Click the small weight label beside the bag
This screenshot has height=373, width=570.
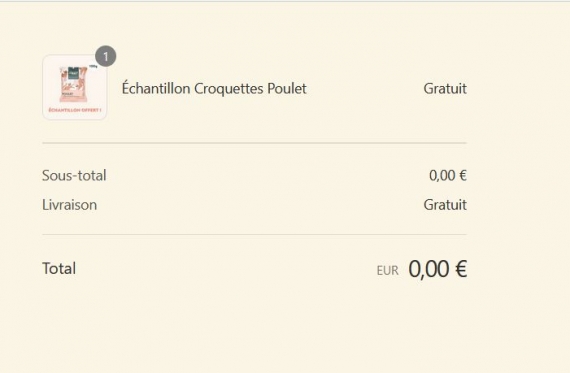(93, 67)
